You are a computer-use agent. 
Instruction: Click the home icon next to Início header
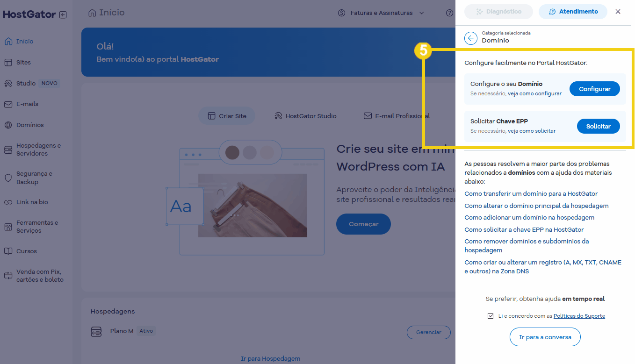[92, 13]
